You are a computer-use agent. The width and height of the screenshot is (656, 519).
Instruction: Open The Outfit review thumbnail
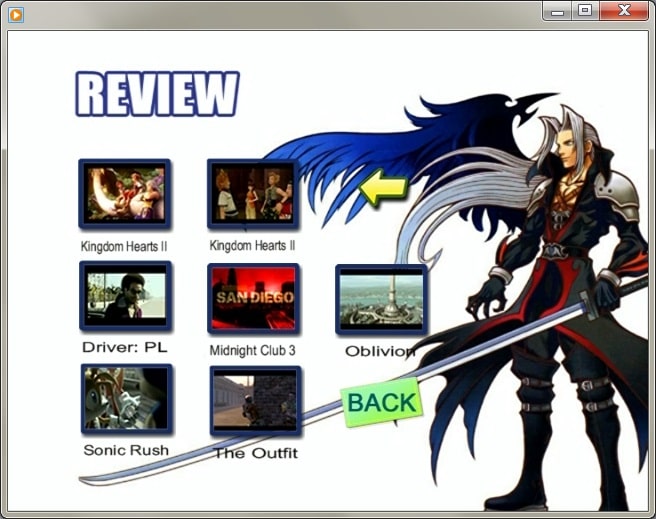pos(255,401)
